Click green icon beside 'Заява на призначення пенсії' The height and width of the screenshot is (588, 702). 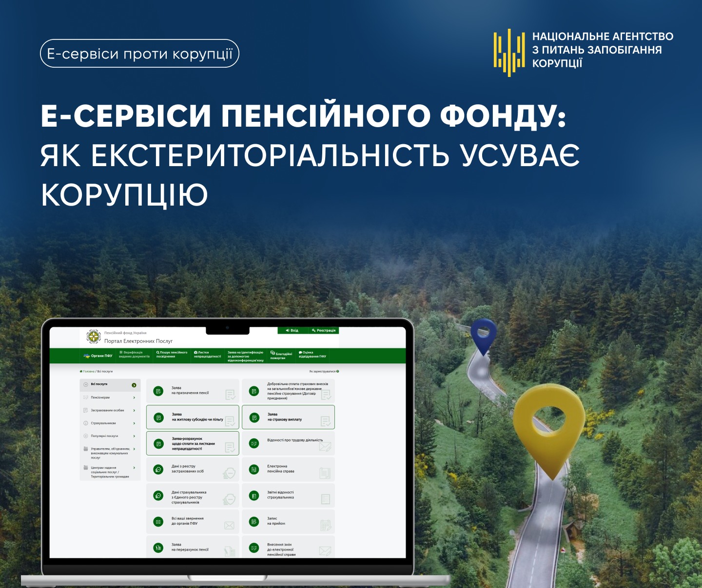pos(158,391)
